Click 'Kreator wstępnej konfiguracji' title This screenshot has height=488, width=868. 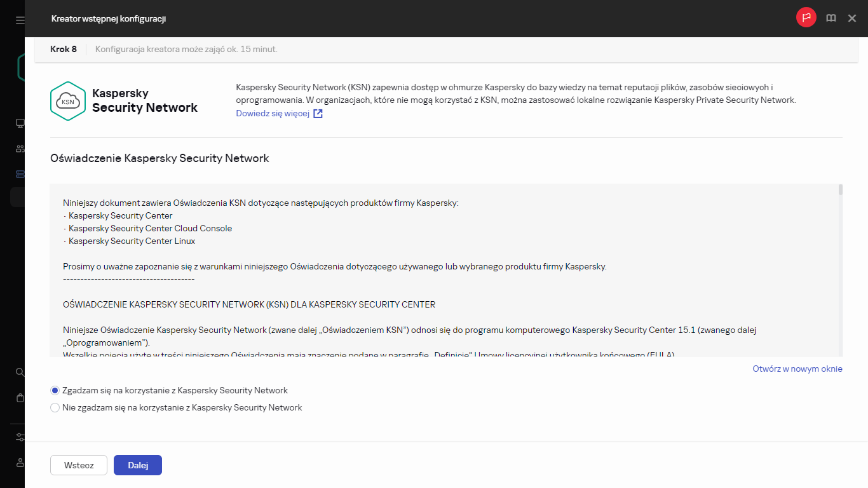(x=109, y=19)
